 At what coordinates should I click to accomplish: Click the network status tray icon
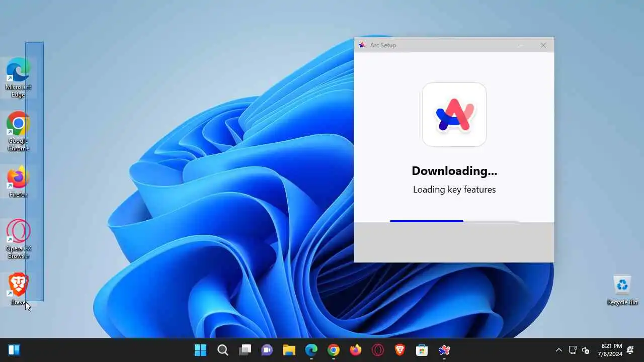click(573, 350)
